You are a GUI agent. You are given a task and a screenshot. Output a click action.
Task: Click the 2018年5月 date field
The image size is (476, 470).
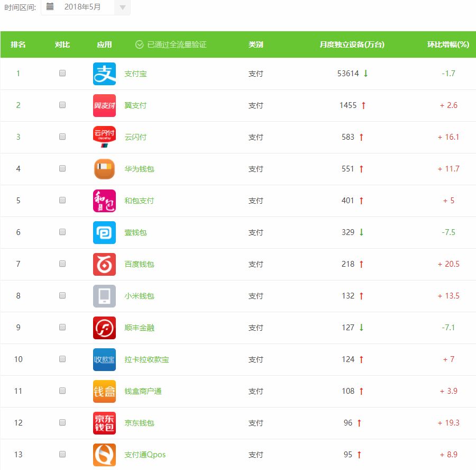[x=83, y=7]
